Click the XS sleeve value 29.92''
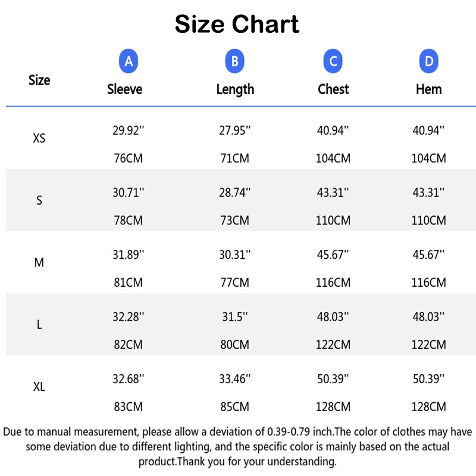This screenshot has width=476, height=476. [129, 131]
